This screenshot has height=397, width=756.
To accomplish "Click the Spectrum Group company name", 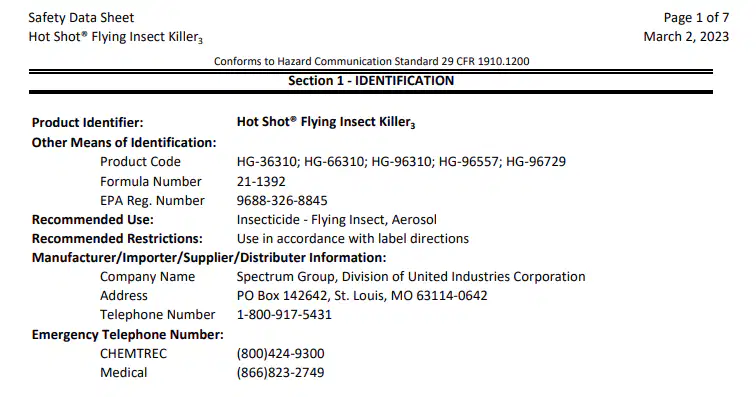I will 411,277.
